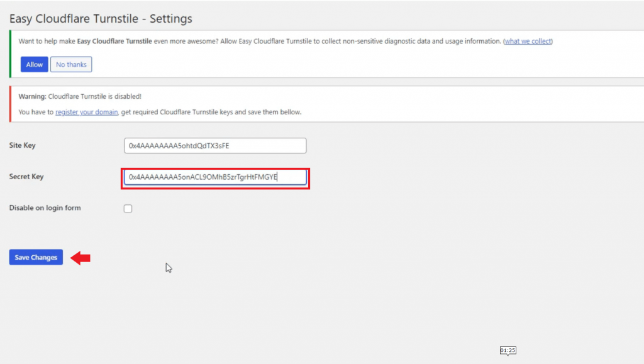Screen dimensions: 644x364
Task: Dismiss with the No thanks button
Action: 71,64
